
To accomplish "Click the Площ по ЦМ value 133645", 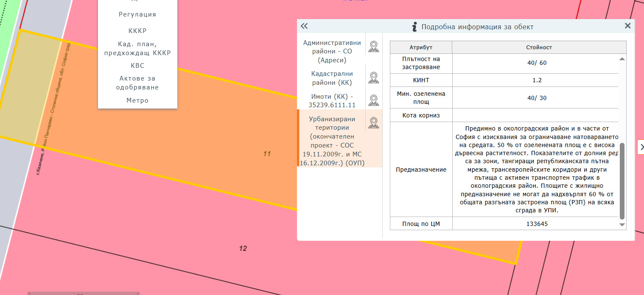I will pos(537,223).
